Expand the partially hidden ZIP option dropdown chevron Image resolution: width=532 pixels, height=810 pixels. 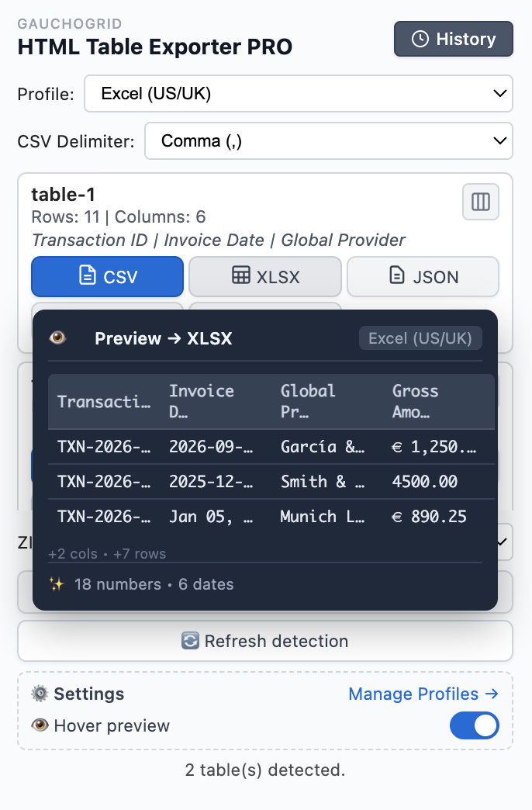(x=500, y=542)
